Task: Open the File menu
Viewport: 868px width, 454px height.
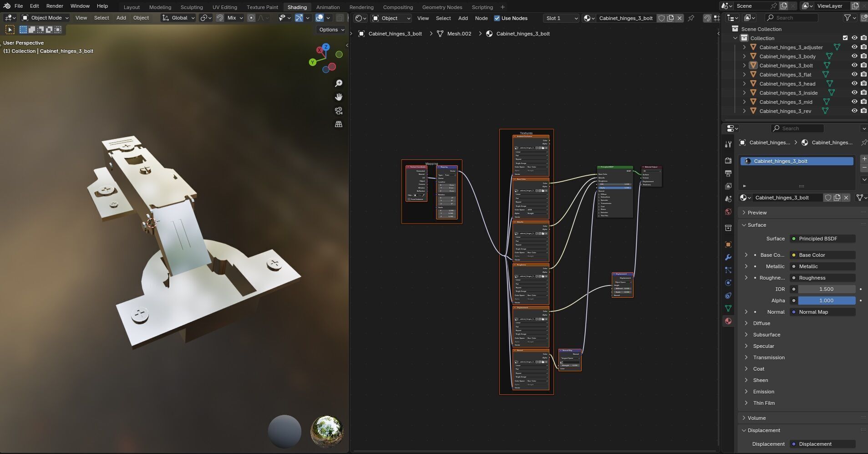Action: point(19,6)
